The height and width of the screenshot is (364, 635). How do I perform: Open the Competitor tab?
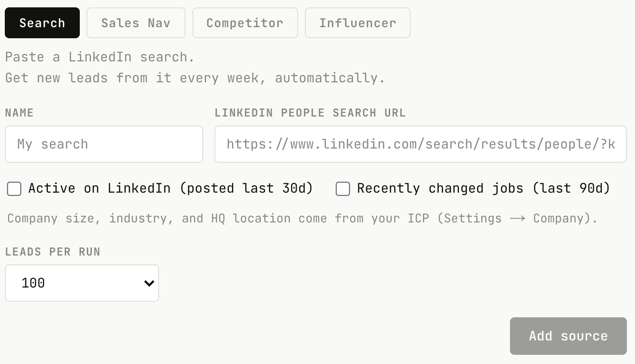pyautogui.click(x=245, y=23)
